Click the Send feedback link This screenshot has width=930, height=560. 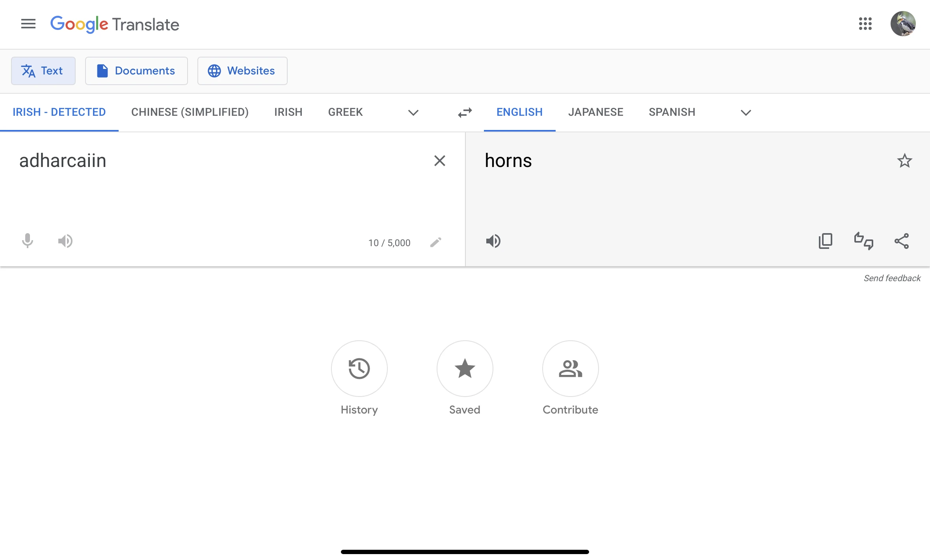pyautogui.click(x=892, y=278)
